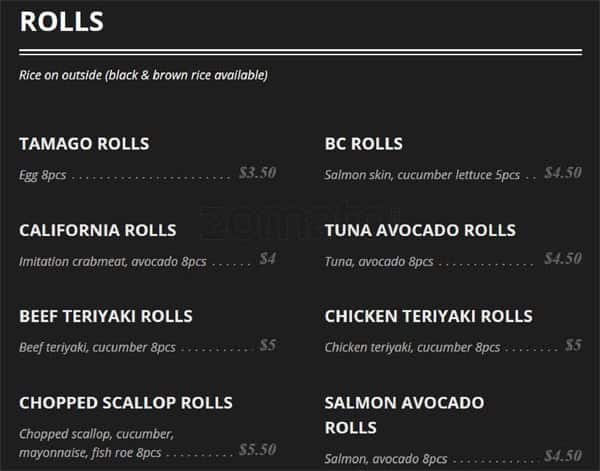Select the Tamago Rolls title

(84, 144)
